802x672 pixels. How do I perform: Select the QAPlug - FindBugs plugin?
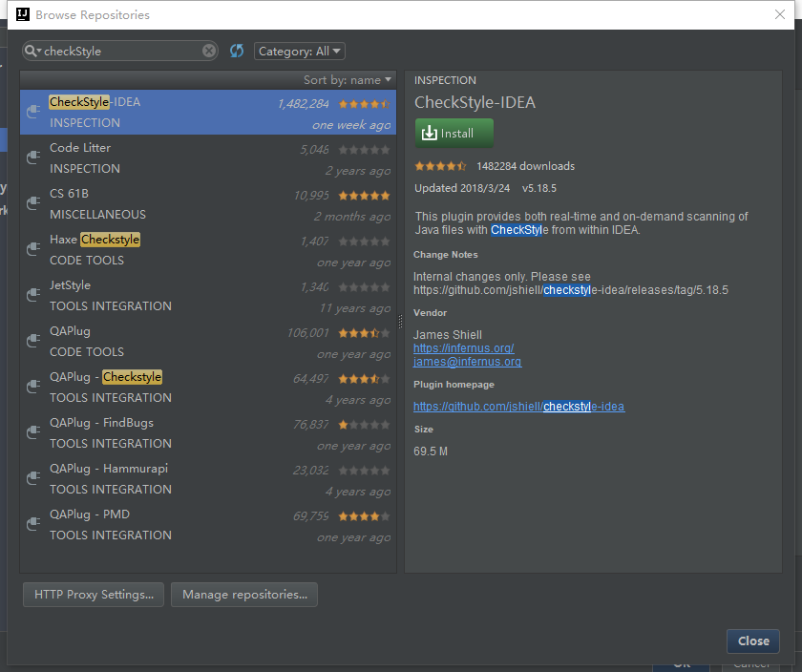pyautogui.click(x=208, y=432)
